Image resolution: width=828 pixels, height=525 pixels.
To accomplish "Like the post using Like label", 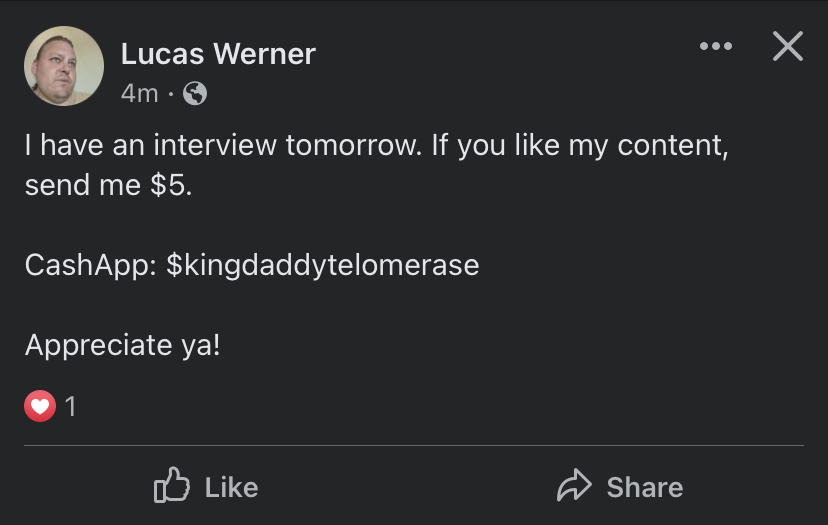I will (x=231, y=487).
